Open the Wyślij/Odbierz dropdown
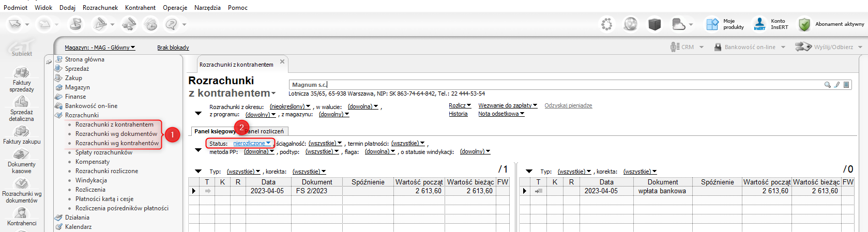 pyautogui.click(x=829, y=47)
